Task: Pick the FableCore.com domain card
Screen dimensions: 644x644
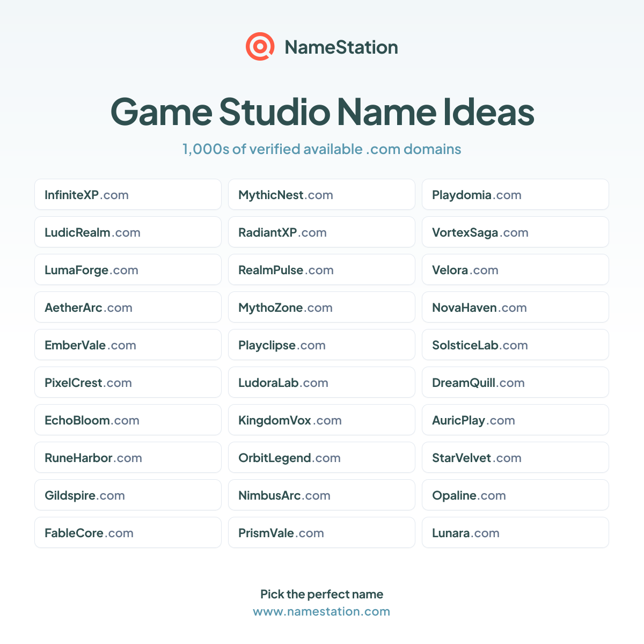Action: tap(128, 532)
